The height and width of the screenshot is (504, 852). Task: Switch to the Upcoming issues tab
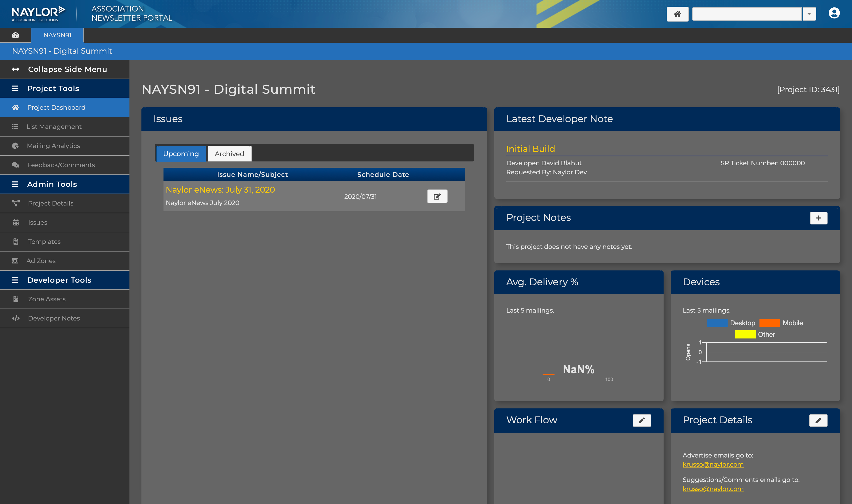pyautogui.click(x=181, y=154)
